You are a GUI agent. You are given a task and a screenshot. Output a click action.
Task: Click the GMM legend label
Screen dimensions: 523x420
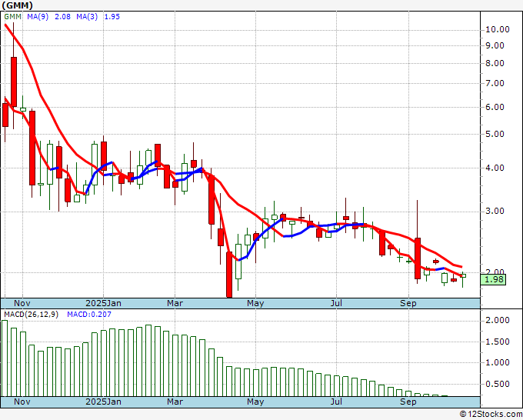pyautogui.click(x=13, y=17)
